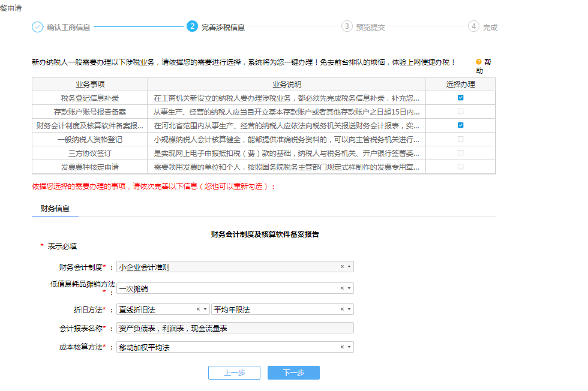The height and width of the screenshot is (391, 588).
Task: Click the description starting 从事生产、经营的纳税人应当
Action: pyautogui.click(x=287, y=112)
